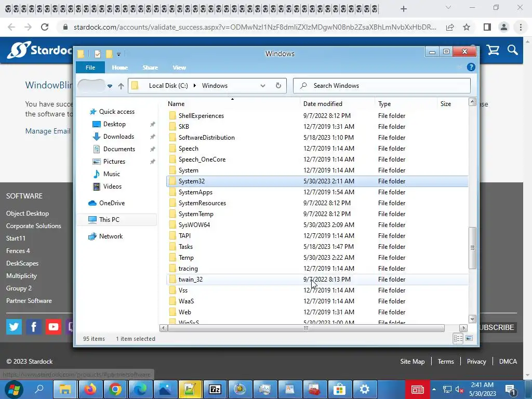Reload the Chrome page
Screen dimensions: 532x399
(x=45, y=27)
